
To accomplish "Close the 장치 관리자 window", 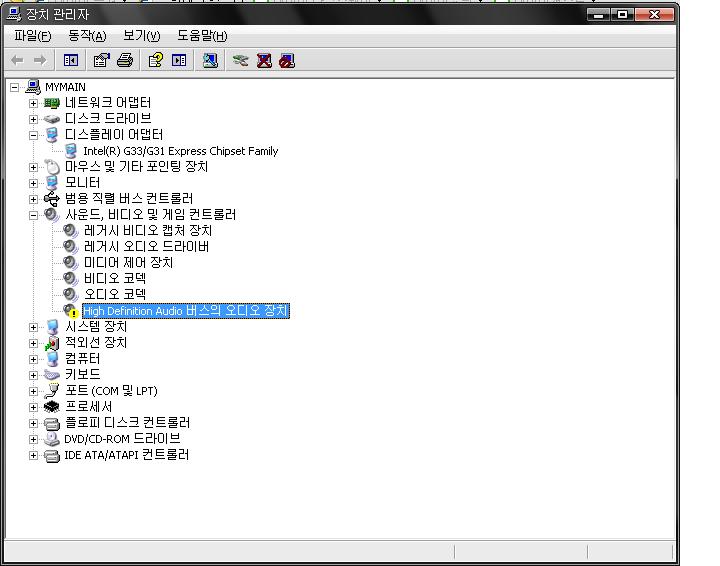I will tap(654, 15).
